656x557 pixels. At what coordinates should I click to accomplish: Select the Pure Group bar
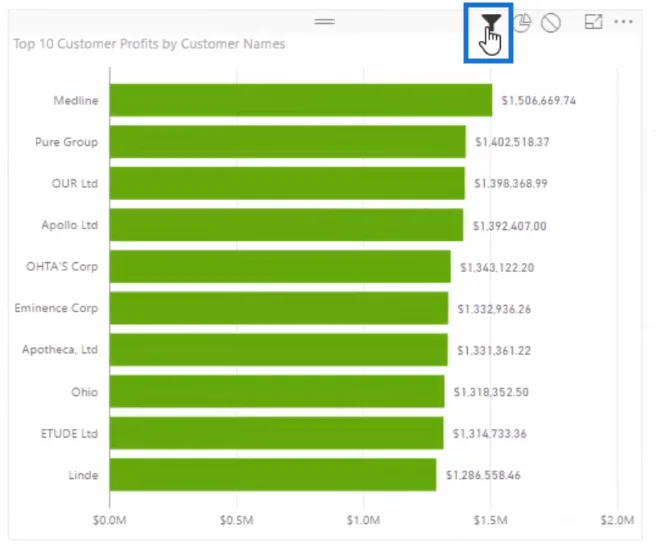pyautogui.click(x=288, y=142)
